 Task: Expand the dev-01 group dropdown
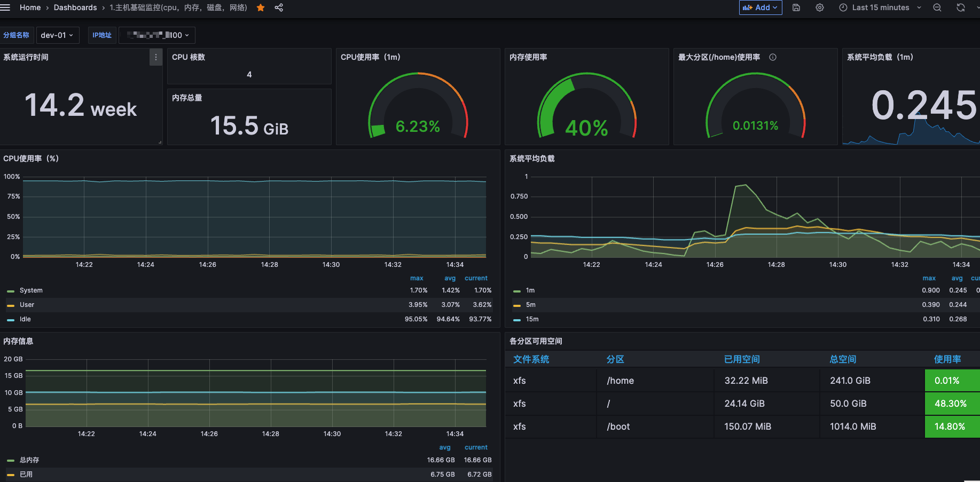[57, 35]
